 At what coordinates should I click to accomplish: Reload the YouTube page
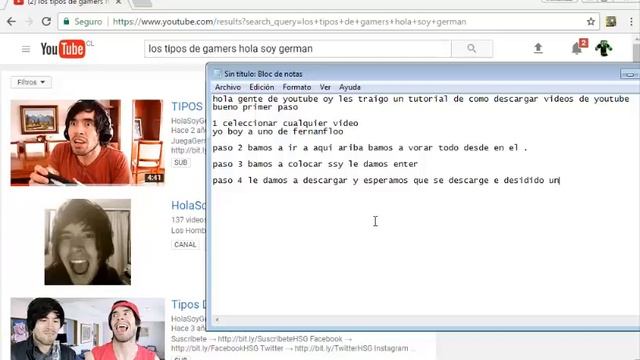[x=46, y=22]
